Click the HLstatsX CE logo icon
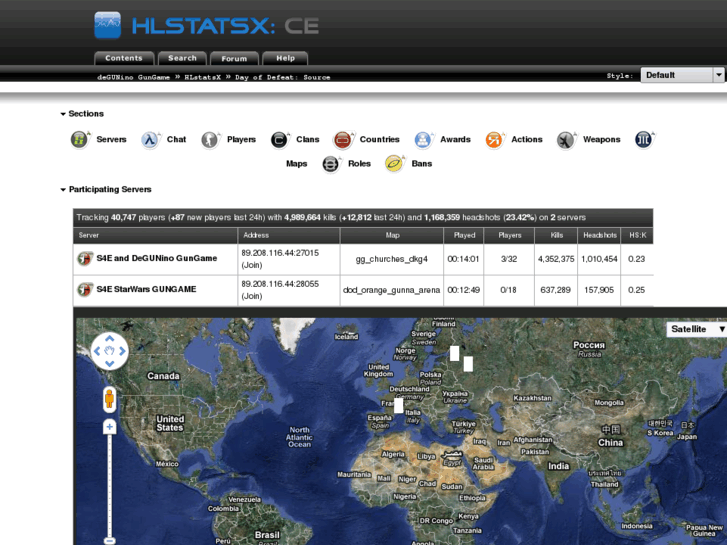 [108, 25]
